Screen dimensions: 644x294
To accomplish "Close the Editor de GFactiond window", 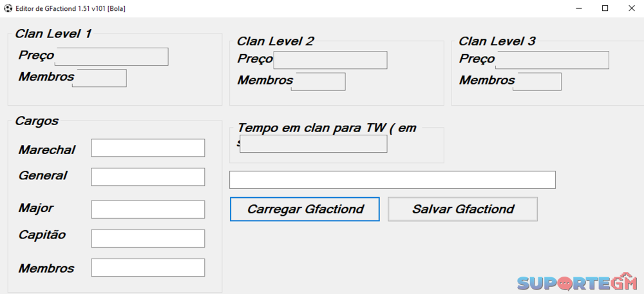I will point(632,8).
